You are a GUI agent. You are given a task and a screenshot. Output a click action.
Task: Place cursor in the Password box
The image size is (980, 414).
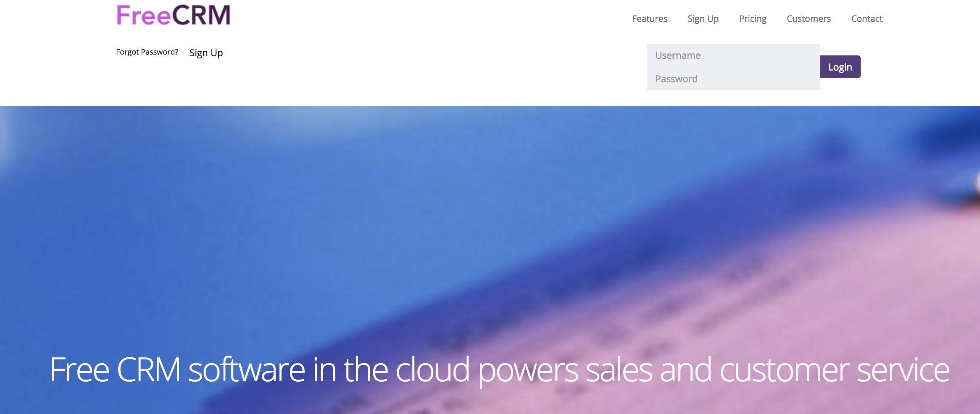pos(733,79)
